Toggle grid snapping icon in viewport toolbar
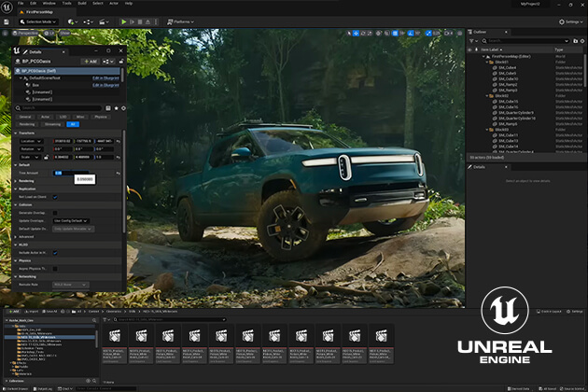This screenshot has height=392, width=588. (395, 34)
